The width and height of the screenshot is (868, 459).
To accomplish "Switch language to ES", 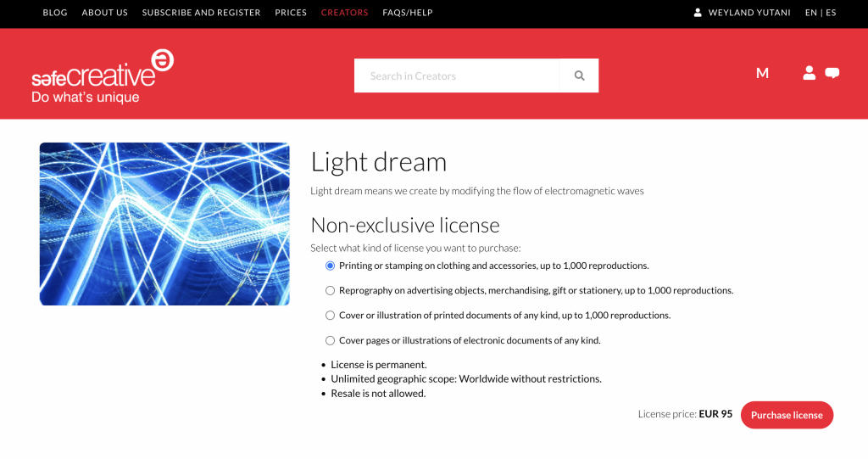I will 831,13.
